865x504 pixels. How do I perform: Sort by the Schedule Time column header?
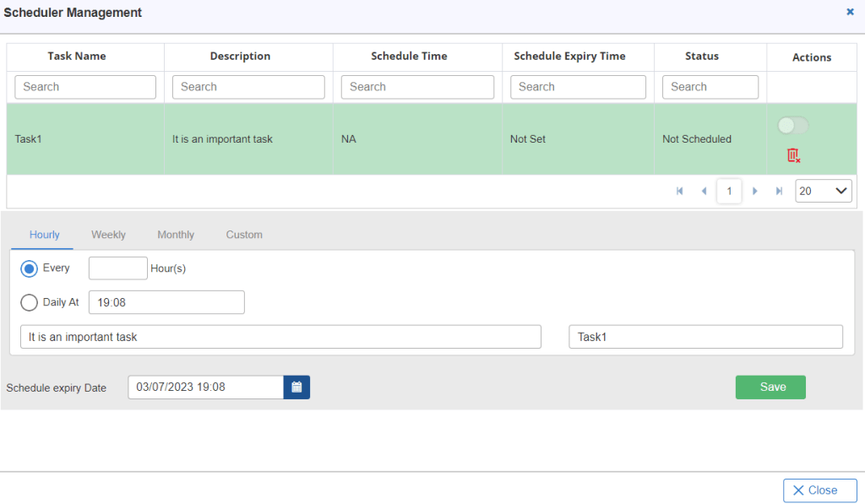pos(409,57)
